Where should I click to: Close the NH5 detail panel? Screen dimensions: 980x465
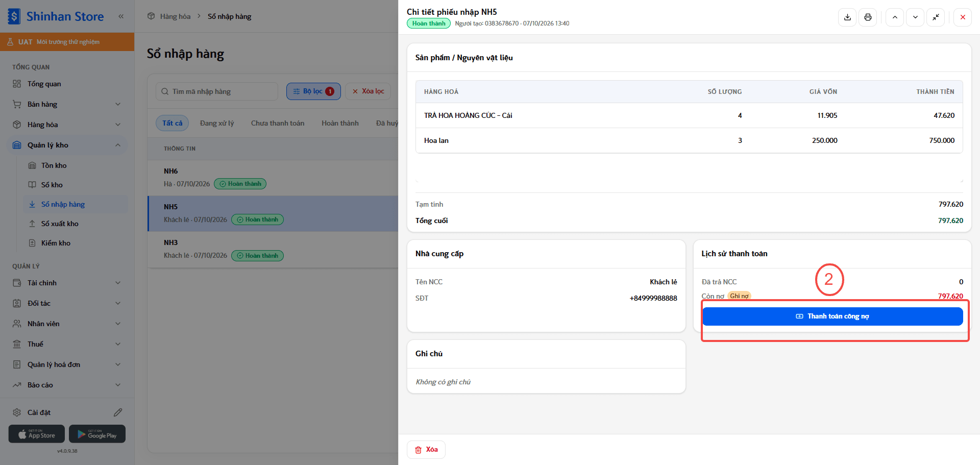(x=963, y=17)
